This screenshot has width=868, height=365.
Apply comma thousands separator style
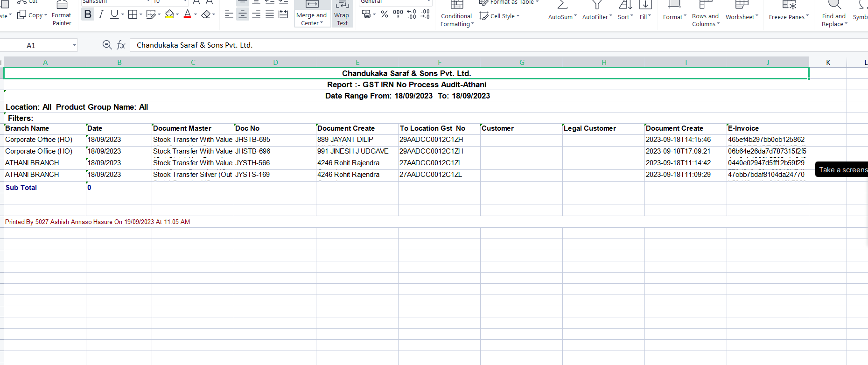click(x=398, y=14)
